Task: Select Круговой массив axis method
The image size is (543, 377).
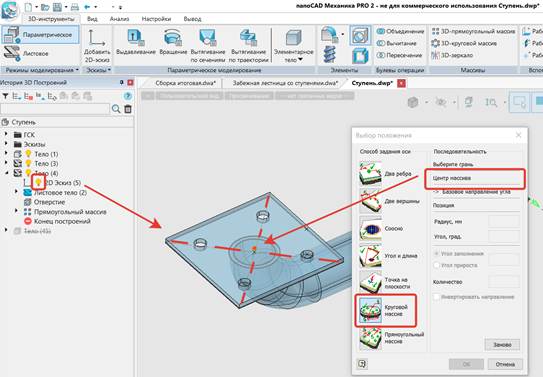Action: [x=385, y=311]
